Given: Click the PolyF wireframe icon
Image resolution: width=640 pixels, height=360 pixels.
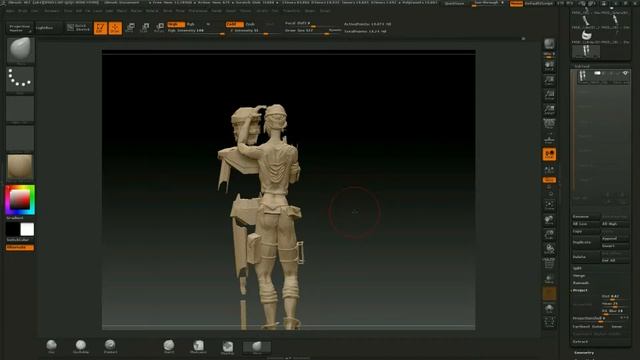Looking at the screenshot, I should 549,263.
